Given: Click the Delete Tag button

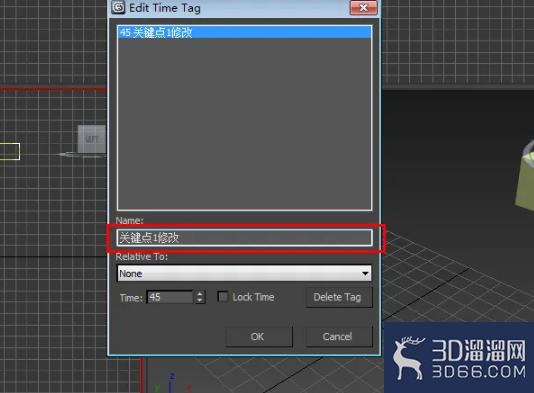Looking at the screenshot, I should point(339,297).
